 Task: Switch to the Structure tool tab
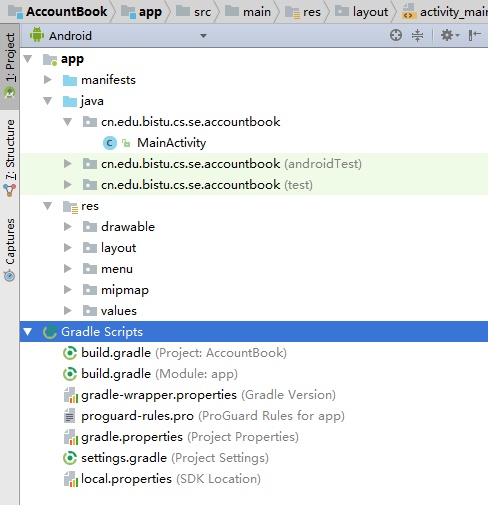point(10,158)
